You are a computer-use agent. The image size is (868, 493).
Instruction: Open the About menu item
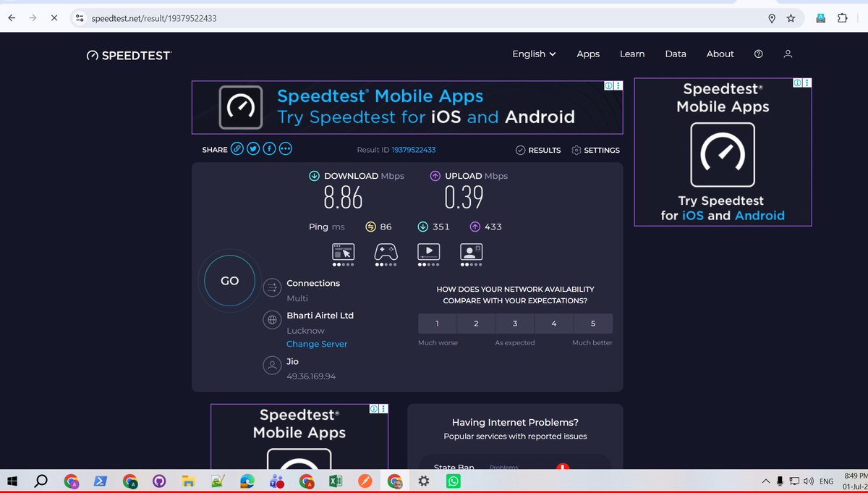pos(720,54)
